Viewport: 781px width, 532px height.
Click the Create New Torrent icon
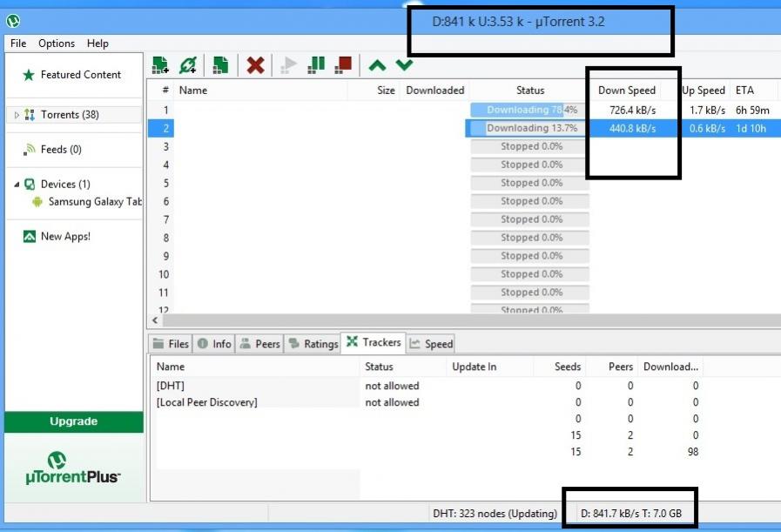(x=220, y=64)
